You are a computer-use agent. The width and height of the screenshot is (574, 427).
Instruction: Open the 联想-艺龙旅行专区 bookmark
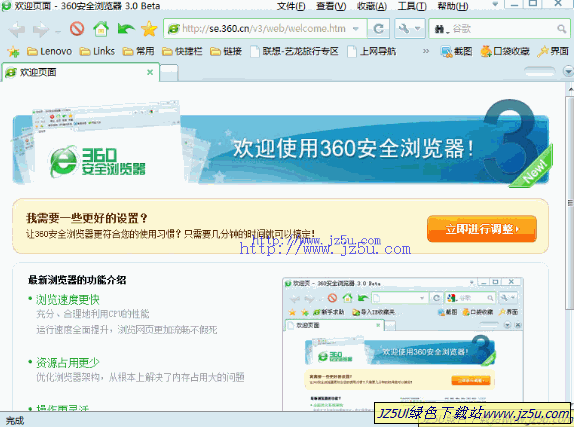pos(294,51)
